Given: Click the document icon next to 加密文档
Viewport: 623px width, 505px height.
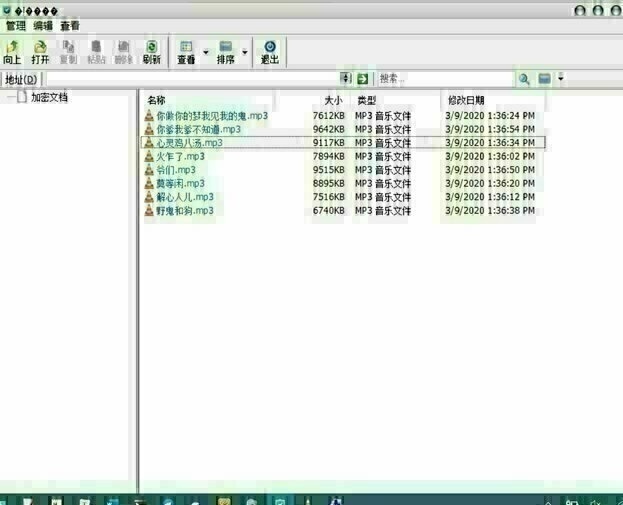Looking at the screenshot, I should coord(22,97).
